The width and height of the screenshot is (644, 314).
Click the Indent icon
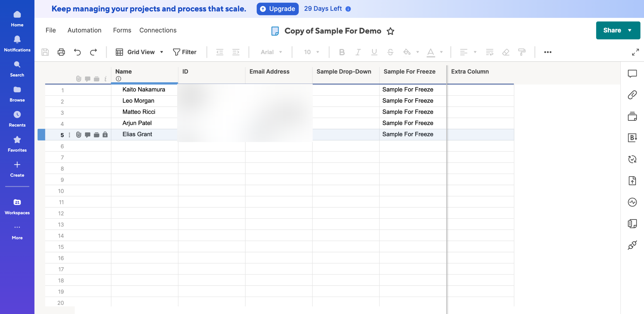click(x=236, y=52)
